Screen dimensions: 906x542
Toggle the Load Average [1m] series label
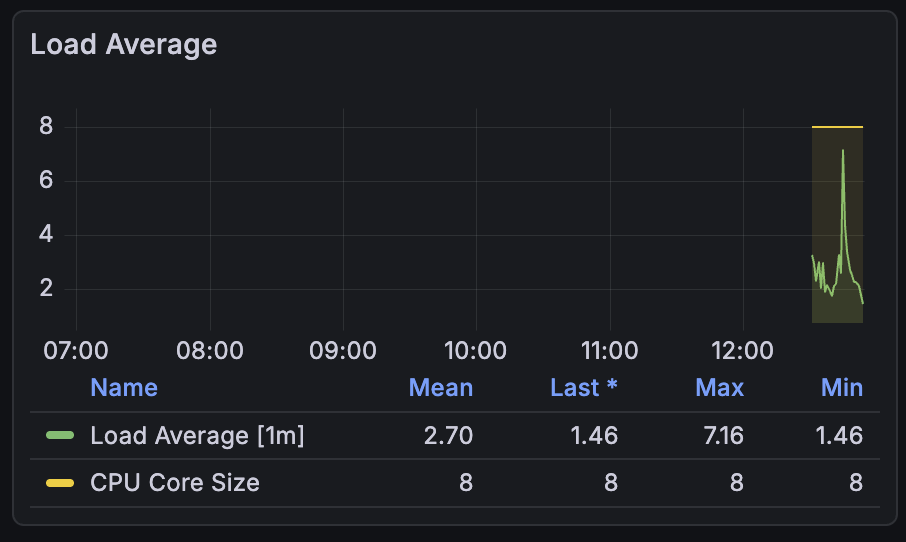197,436
